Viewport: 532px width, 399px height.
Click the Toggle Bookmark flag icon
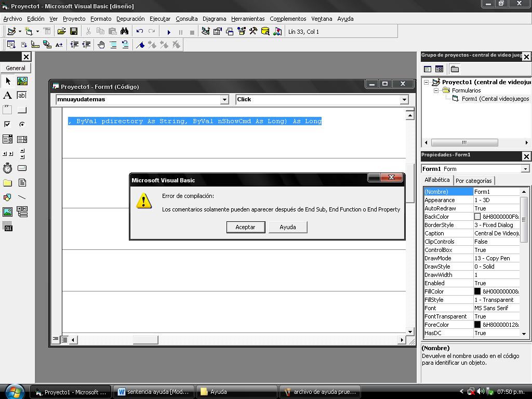140,45
